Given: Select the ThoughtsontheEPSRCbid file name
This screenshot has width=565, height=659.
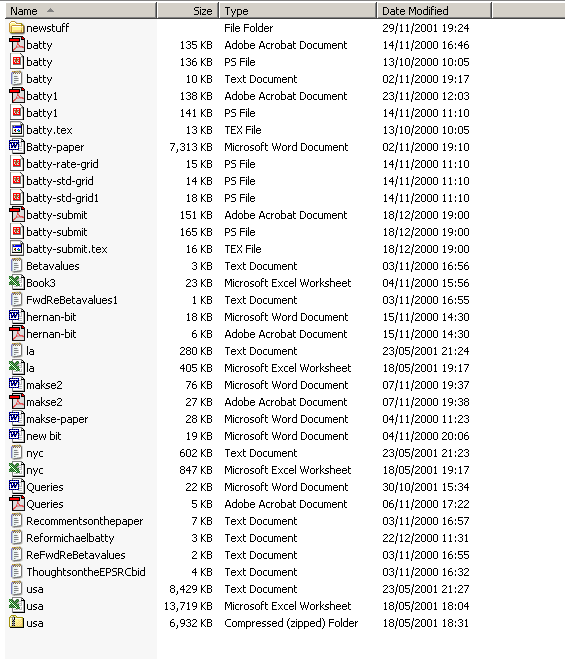Looking at the screenshot, I should [86, 572].
